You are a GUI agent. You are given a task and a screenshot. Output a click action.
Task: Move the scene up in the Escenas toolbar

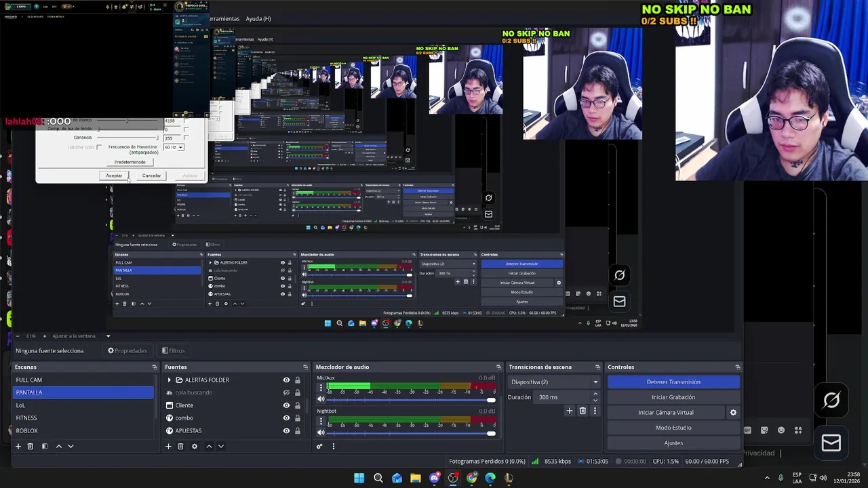(58, 446)
